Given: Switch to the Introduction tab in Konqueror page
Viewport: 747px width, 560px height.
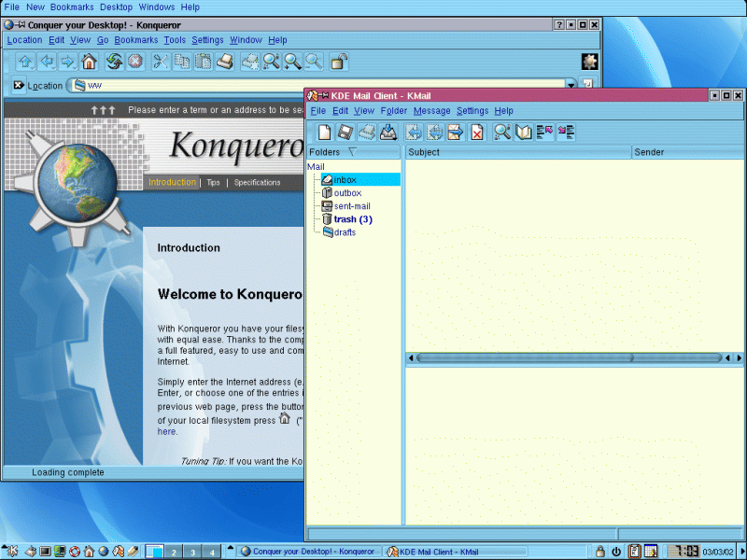Looking at the screenshot, I should [x=172, y=182].
